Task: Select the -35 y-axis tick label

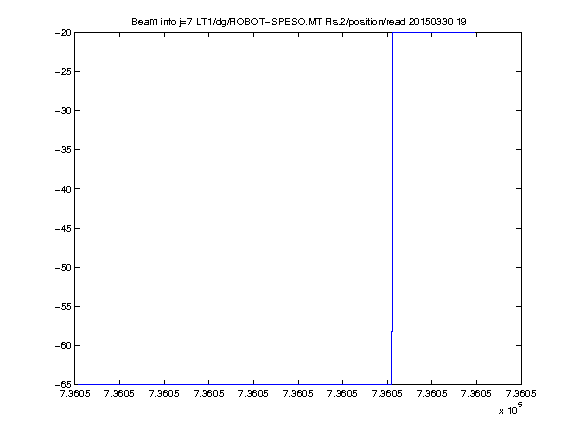Action: click(62, 150)
